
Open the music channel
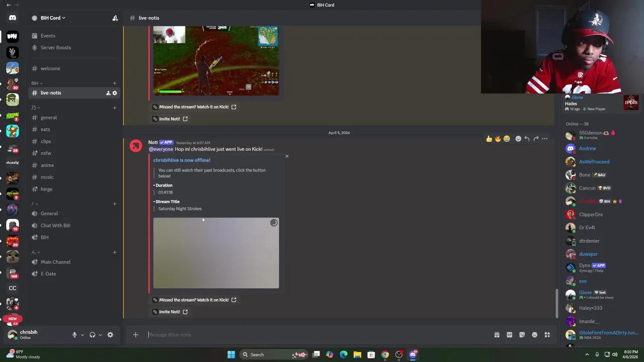click(x=74, y=177)
